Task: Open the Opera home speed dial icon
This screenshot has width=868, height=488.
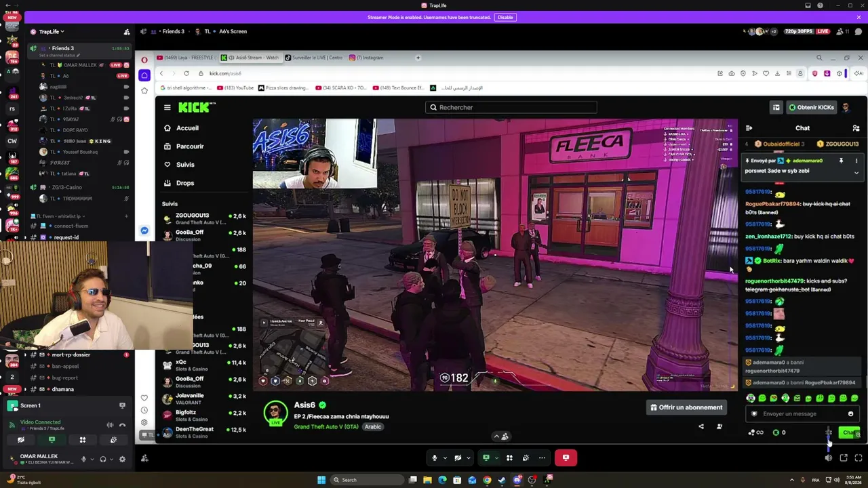Action: [x=144, y=75]
